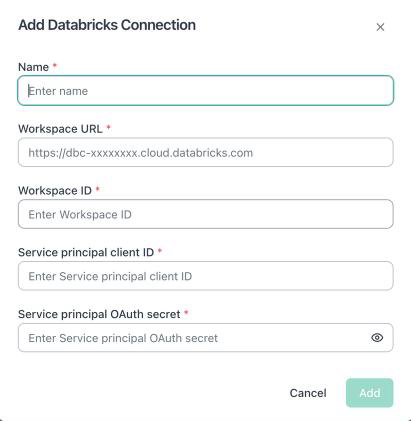This screenshot has width=411, height=421.
Task: Click the Service principal OAuth secret label
Action: [x=99, y=314]
